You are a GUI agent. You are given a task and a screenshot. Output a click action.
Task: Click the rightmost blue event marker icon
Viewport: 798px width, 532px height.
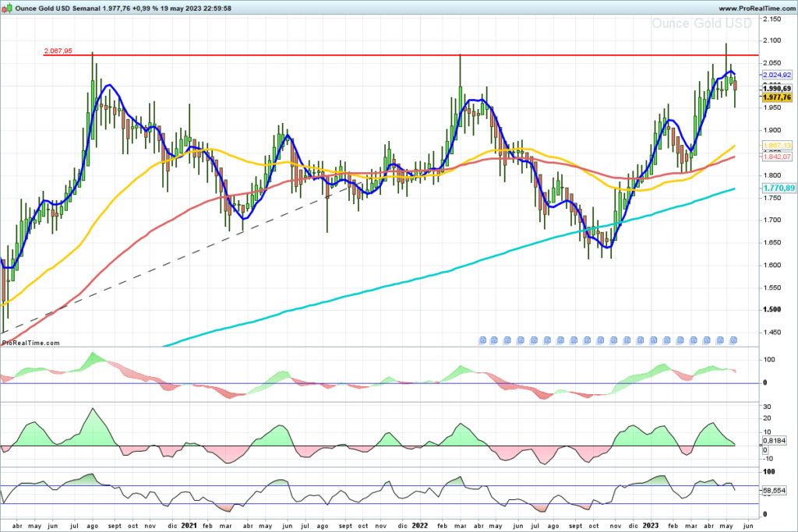[733, 340]
